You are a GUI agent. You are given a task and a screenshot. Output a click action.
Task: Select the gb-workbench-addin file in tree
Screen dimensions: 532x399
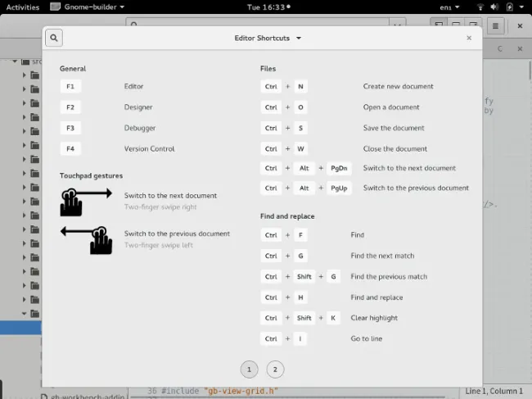click(x=83, y=396)
